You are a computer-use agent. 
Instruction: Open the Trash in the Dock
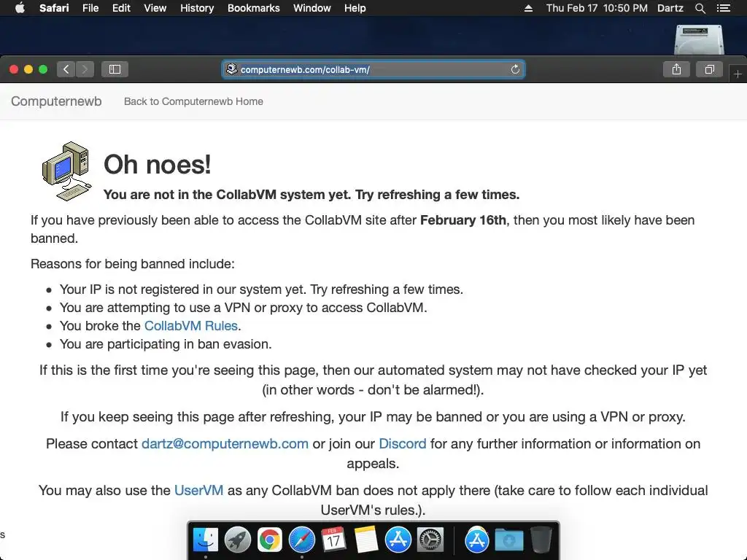pyautogui.click(x=541, y=540)
